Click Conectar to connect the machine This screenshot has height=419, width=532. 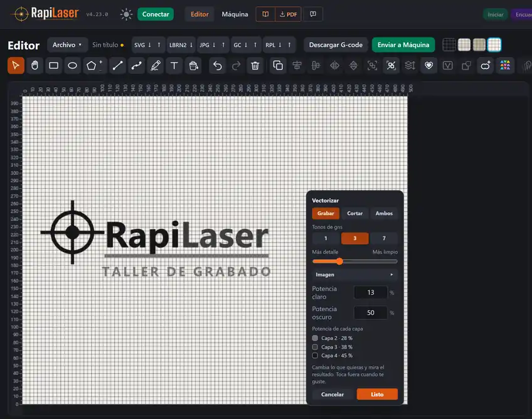pos(156,14)
